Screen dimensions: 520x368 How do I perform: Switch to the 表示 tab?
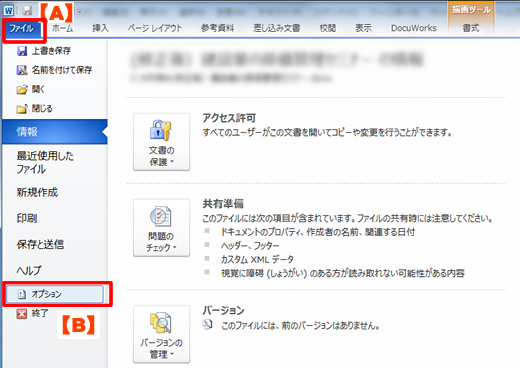tap(363, 28)
